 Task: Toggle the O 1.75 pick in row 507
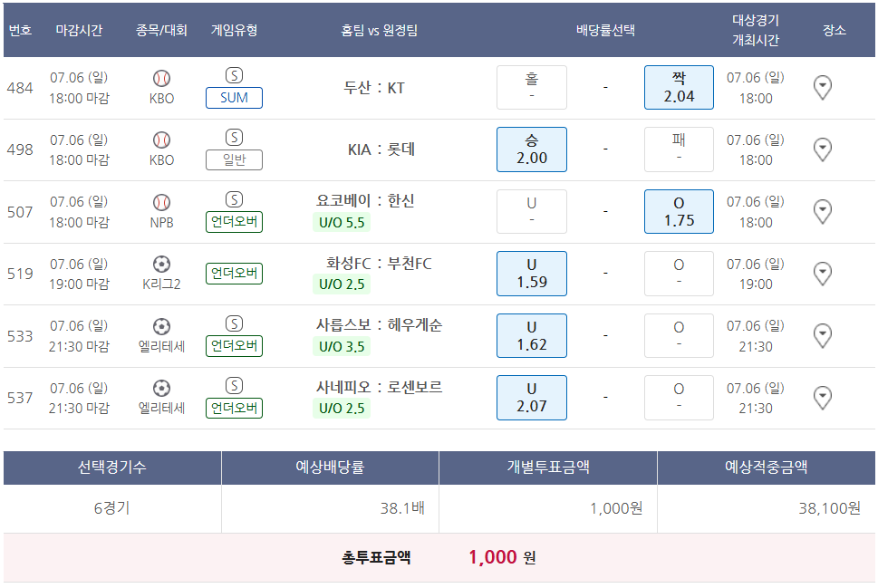click(x=679, y=212)
